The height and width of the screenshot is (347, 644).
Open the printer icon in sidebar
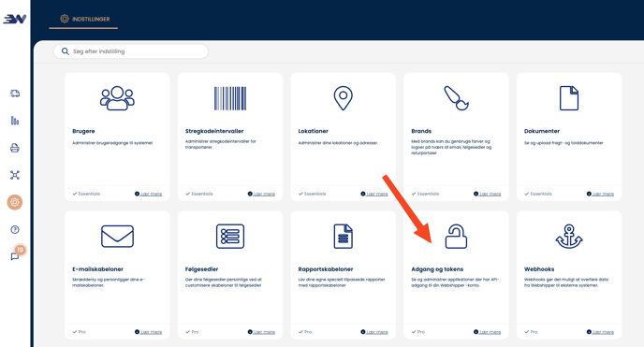point(15,148)
